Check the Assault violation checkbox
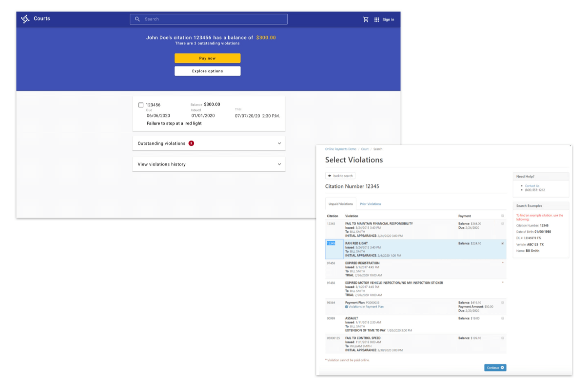Viewport: 588px width, 384px height. [503, 318]
